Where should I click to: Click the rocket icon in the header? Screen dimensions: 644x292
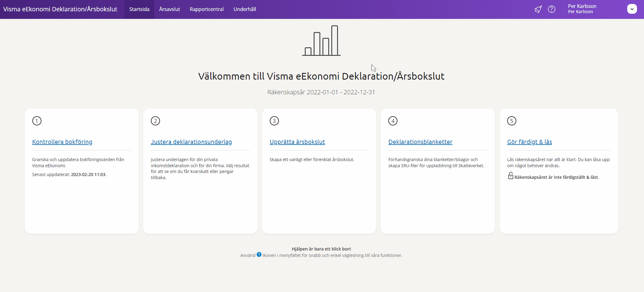click(x=538, y=9)
